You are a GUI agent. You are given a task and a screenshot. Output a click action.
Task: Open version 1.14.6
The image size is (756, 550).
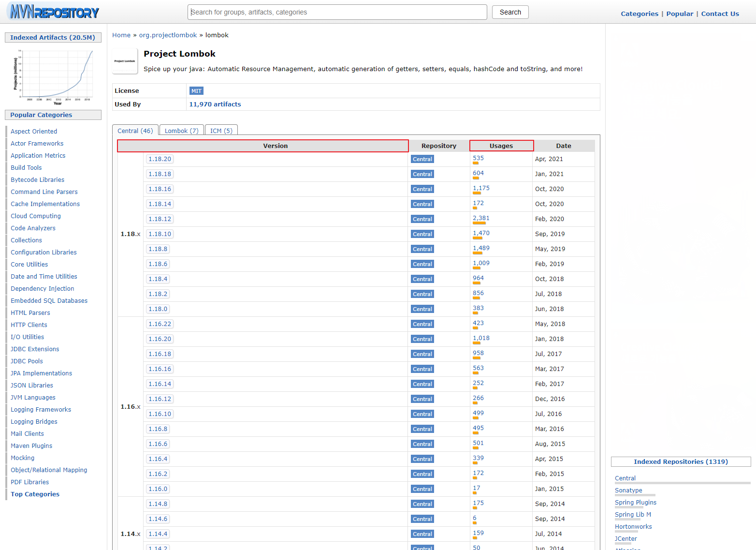tap(158, 519)
